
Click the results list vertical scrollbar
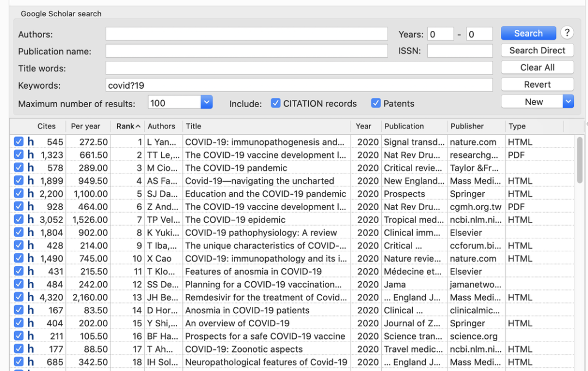tap(579, 163)
